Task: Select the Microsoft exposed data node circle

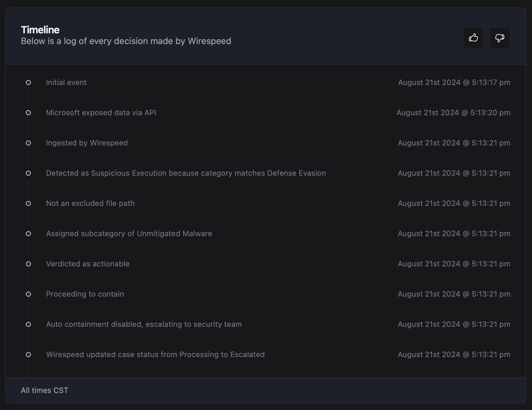Action: (x=28, y=112)
